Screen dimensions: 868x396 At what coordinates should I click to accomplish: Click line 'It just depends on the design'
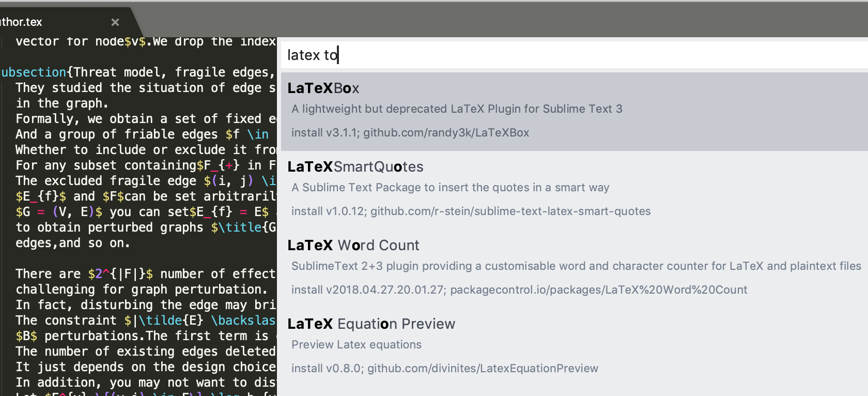pos(146,367)
